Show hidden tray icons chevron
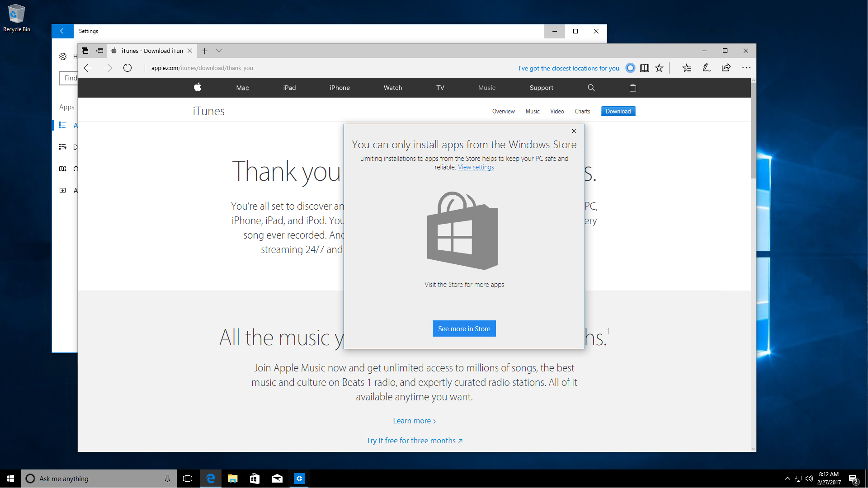868x488 pixels. point(787,479)
